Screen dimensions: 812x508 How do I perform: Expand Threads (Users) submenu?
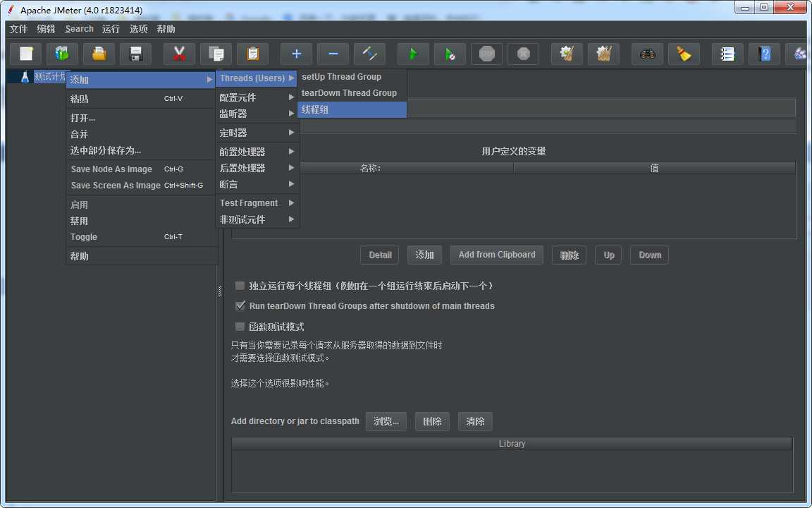coord(257,78)
